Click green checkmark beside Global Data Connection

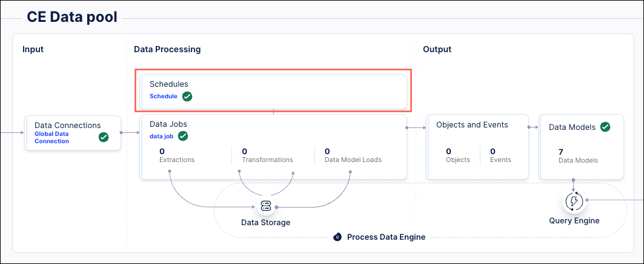104,137
